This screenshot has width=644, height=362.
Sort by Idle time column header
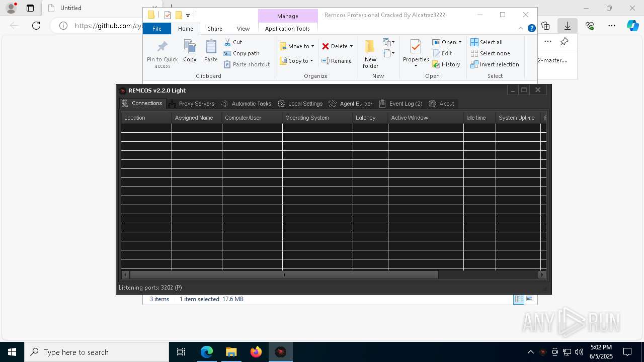click(x=479, y=118)
